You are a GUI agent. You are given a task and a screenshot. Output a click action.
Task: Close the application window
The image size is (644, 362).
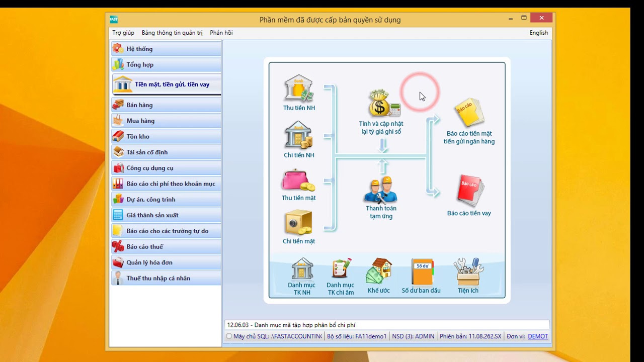click(x=541, y=18)
